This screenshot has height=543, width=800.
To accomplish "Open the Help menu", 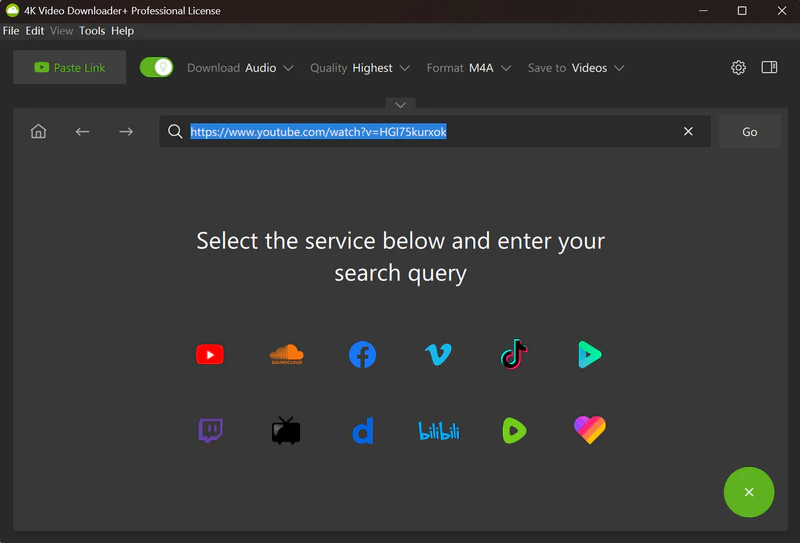I will pyautogui.click(x=122, y=31).
